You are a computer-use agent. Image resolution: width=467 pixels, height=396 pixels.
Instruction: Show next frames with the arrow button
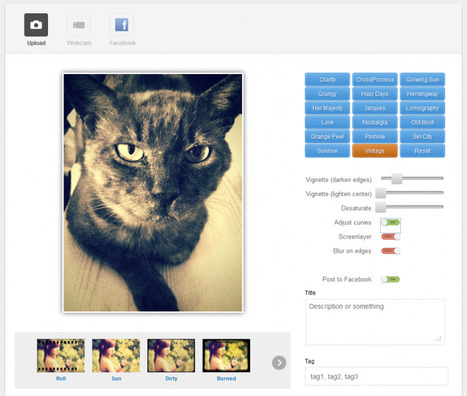[279, 363]
